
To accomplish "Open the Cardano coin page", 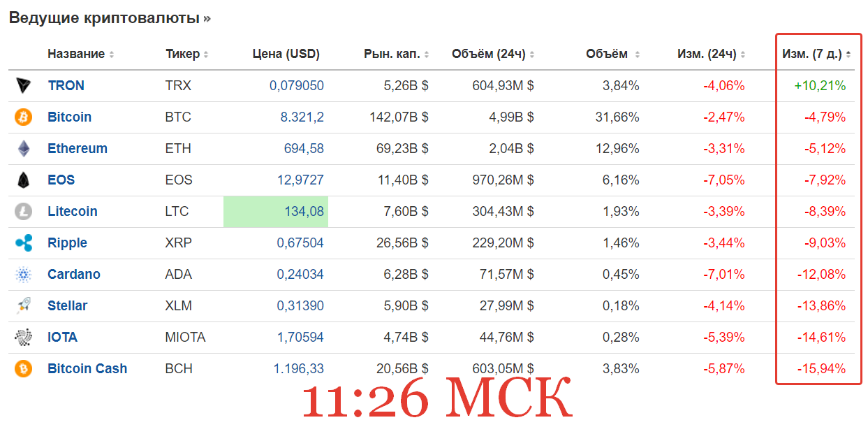I will tap(74, 275).
